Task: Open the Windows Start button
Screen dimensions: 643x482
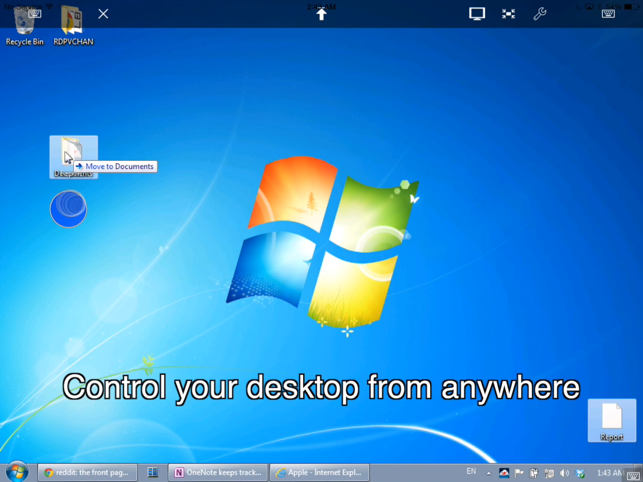Action: pos(17,472)
